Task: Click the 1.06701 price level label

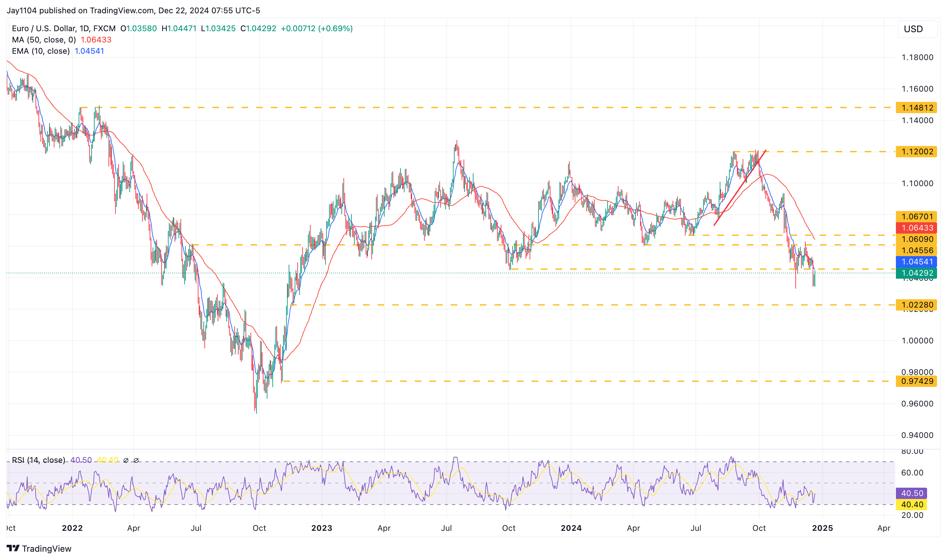Action: 916,217
